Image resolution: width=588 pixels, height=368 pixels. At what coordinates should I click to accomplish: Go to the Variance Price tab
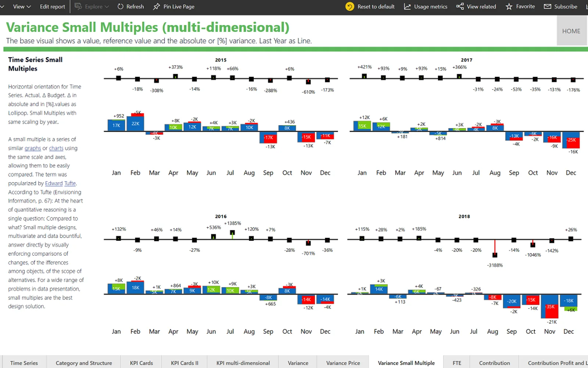pos(343,363)
